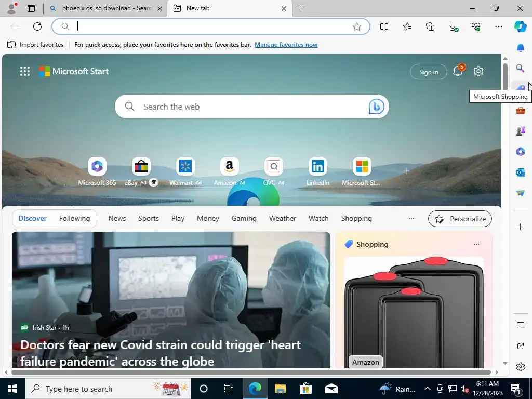Open Windows Start menu
Screen dimensions: 532x399
click(12, 389)
